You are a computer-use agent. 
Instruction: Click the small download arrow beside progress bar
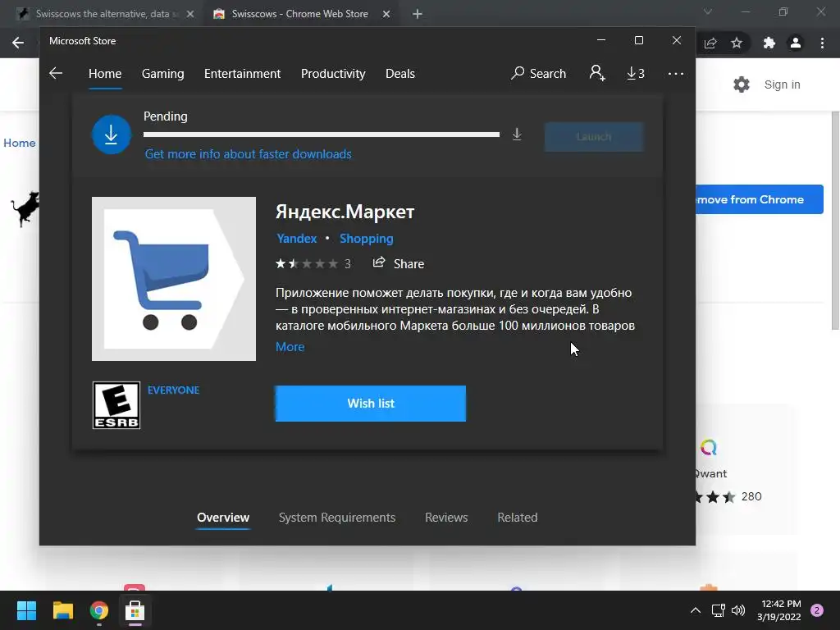pos(517,134)
